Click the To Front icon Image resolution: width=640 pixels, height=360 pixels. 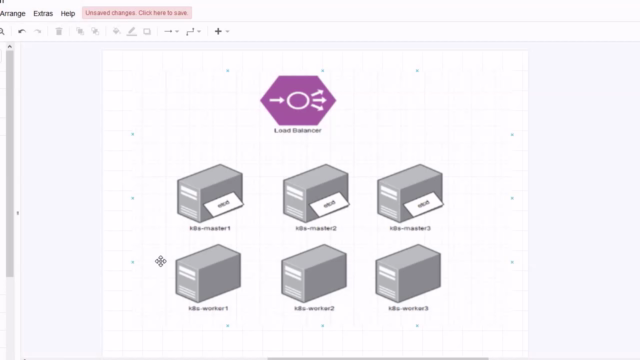point(80,31)
